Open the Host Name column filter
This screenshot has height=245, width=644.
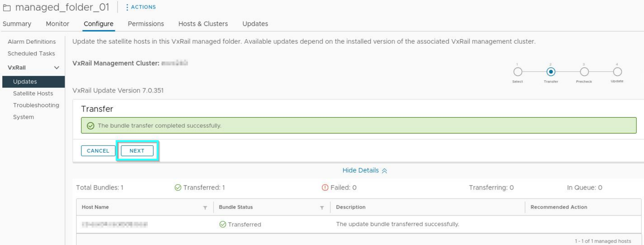coord(205,208)
